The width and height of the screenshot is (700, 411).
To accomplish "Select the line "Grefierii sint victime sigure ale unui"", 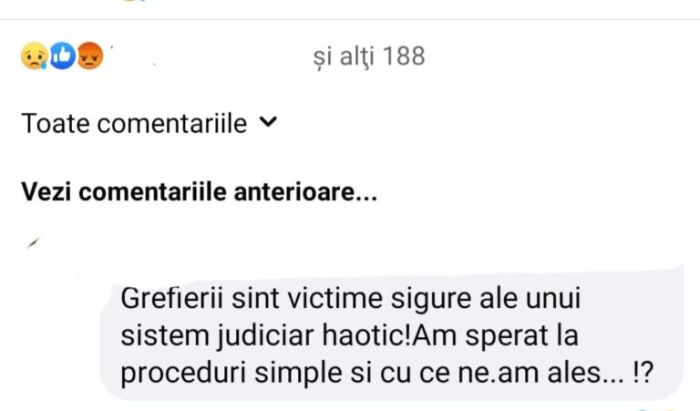I will (351, 298).
